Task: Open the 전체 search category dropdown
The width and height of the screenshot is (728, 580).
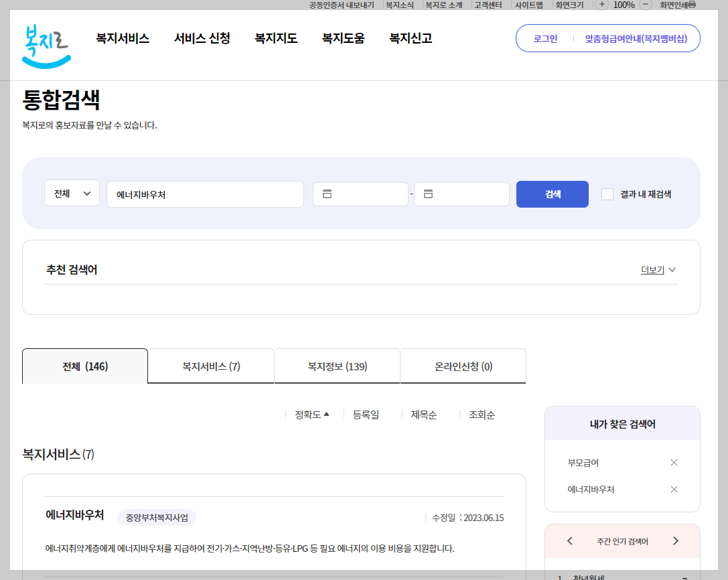Action: point(72,192)
